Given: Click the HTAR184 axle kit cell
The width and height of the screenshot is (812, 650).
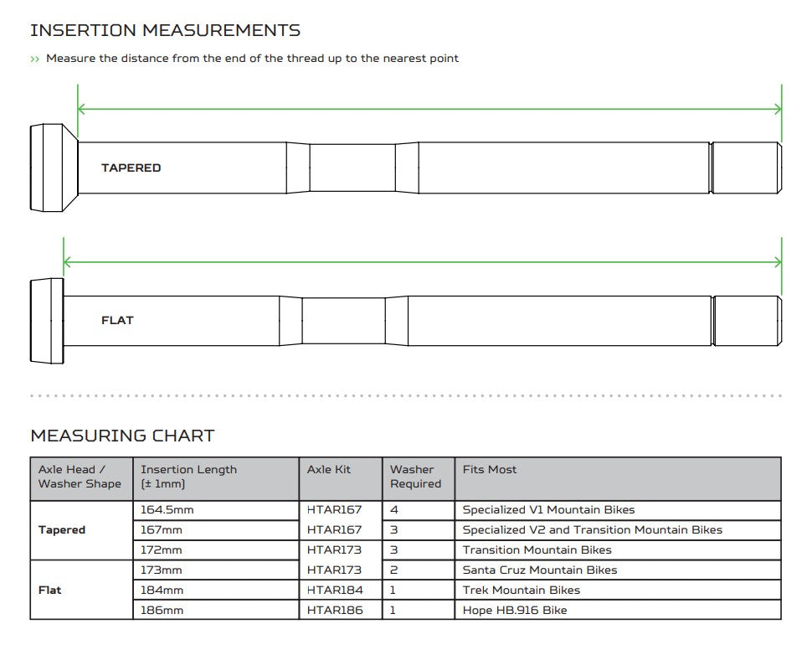Looking at the screenshot, I should click(x=335, y=591).
